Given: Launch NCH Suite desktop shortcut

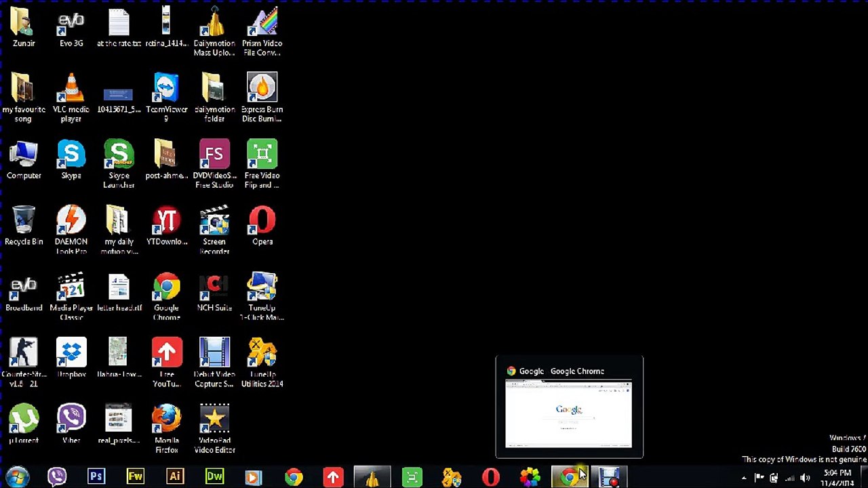Looking at the screenshot, I should [x=214, y=292].
